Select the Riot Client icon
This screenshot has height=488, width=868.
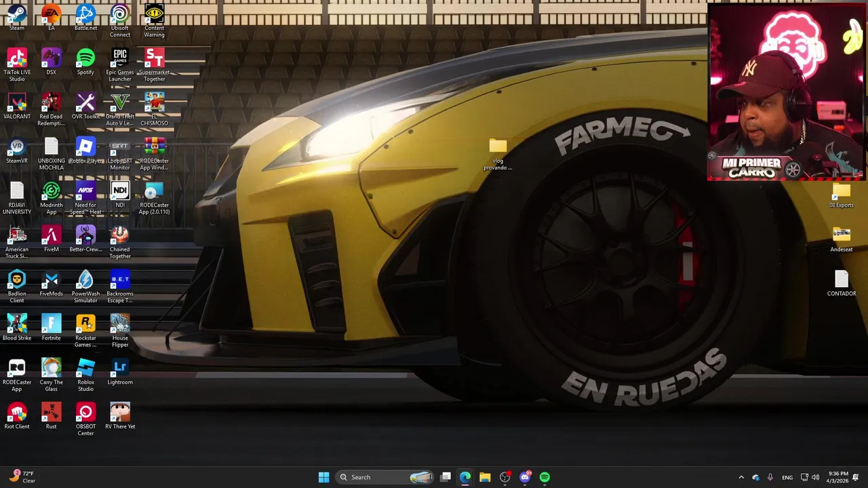17,415
